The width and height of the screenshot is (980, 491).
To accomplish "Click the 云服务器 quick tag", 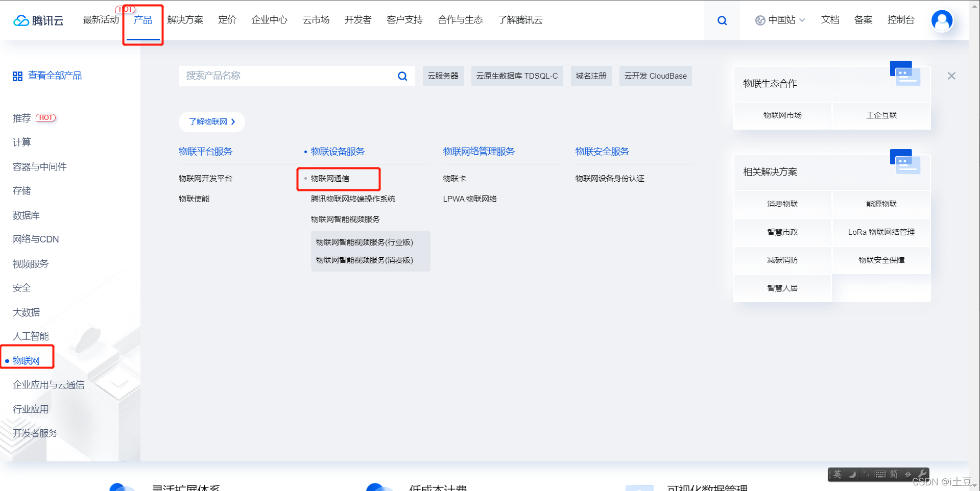I will (x=443, y=76).
